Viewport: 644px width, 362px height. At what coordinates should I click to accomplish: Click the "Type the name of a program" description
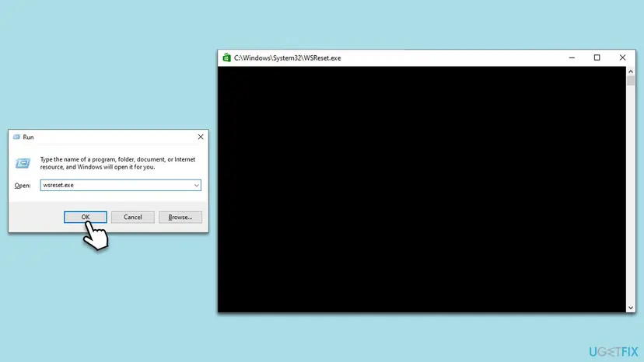coord(118,163)
